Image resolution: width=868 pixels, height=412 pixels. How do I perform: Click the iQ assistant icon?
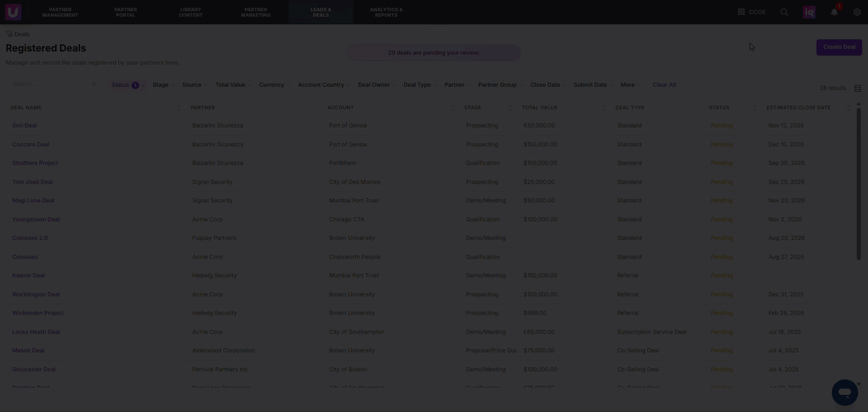click(x=809, y=12)
